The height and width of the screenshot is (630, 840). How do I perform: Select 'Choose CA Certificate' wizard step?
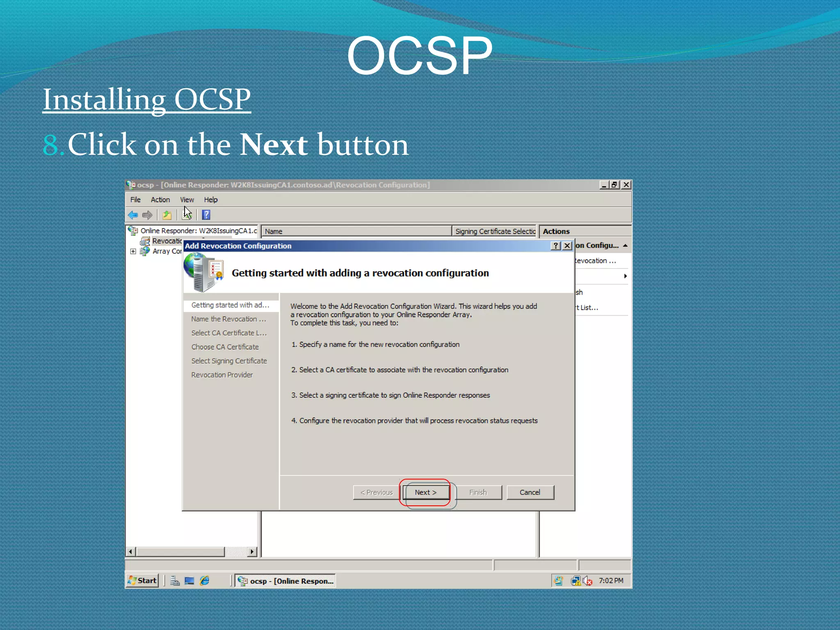tap(225, 347)
